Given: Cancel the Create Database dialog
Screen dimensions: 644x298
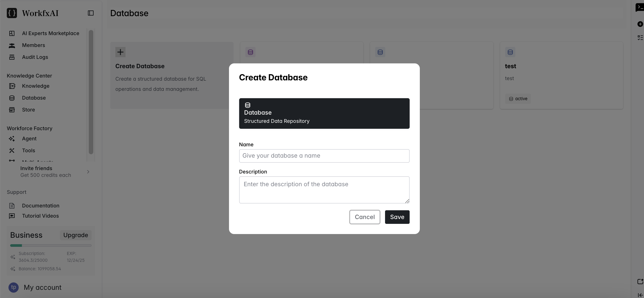Looking at the screenshot, I should [364, 217].
